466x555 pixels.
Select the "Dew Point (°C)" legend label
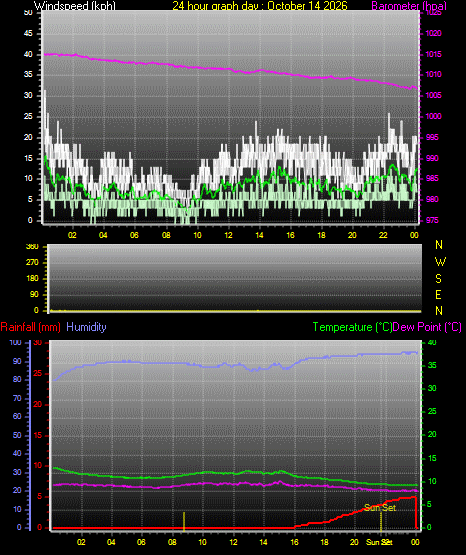427,327
